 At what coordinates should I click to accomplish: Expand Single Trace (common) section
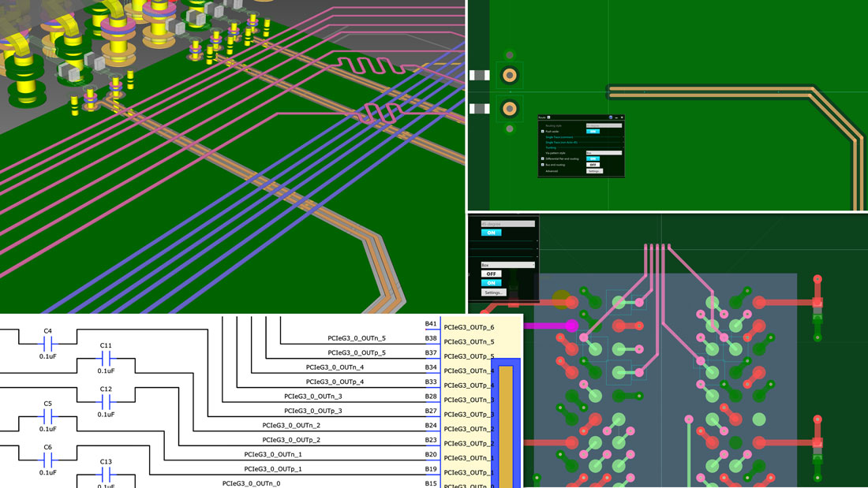click(559, 137)
